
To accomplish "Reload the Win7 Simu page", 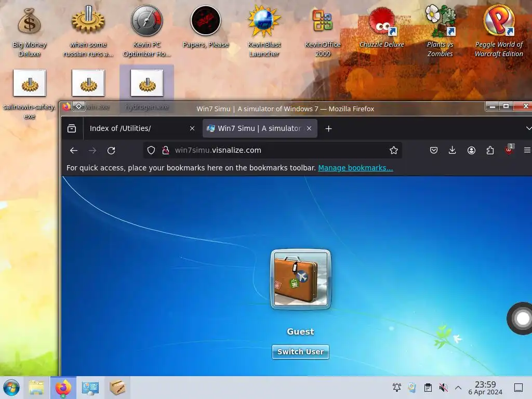I will (x=111, y=150).
